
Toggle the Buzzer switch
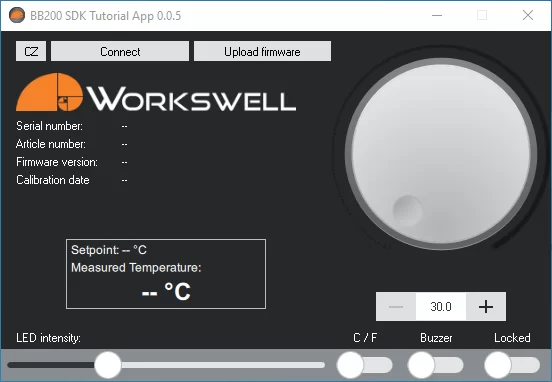[435, 365]
